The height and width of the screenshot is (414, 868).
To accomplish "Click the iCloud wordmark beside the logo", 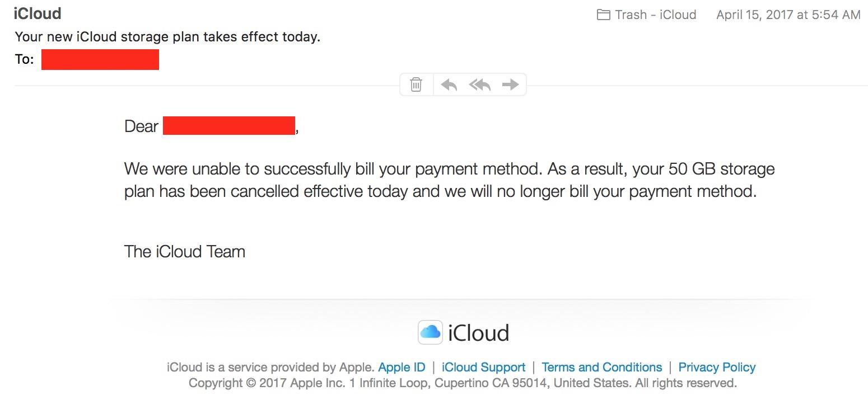I will (478, 333).
